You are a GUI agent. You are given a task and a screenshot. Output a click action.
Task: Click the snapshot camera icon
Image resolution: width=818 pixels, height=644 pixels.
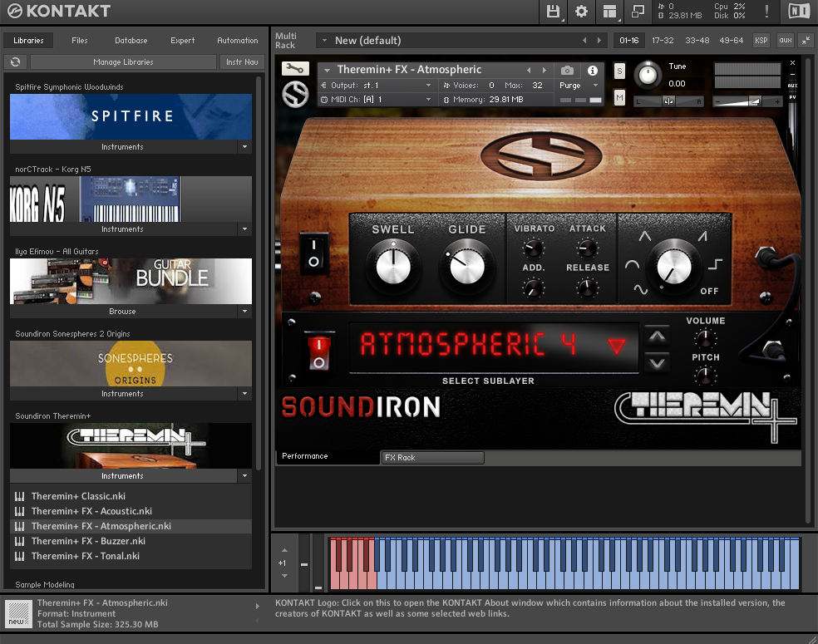click(x=567, y=71)
